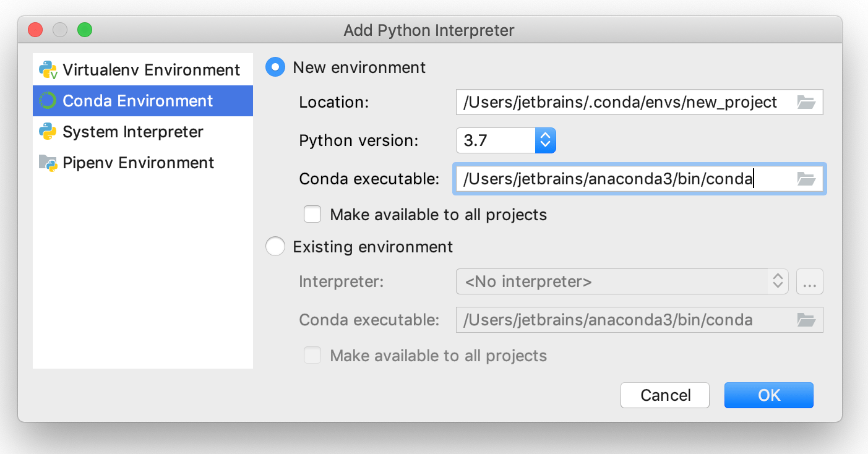This screenshot has height=454, width=868.
Task: Check Make available to all projects under Existing environment
Action: pos(312,355)
